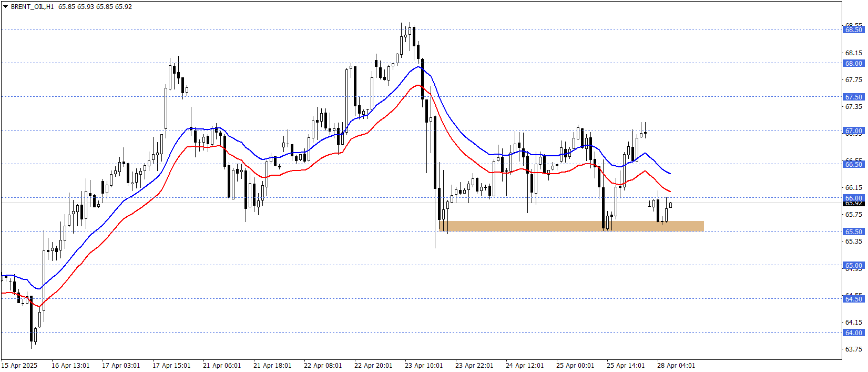The height and width of the screenshot is (372, 868).
Task: Click the 24 Apr 12:01 time axis label
Action: click(x=525, y=366)
